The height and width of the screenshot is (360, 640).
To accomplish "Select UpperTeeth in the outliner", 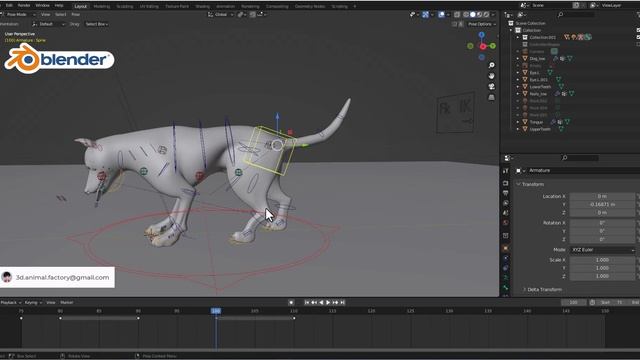I will (540, 129).
